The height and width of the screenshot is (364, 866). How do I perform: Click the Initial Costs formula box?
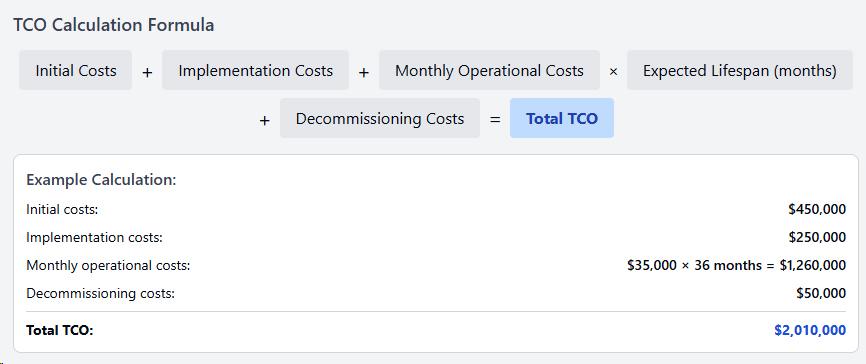click(76, 71)
